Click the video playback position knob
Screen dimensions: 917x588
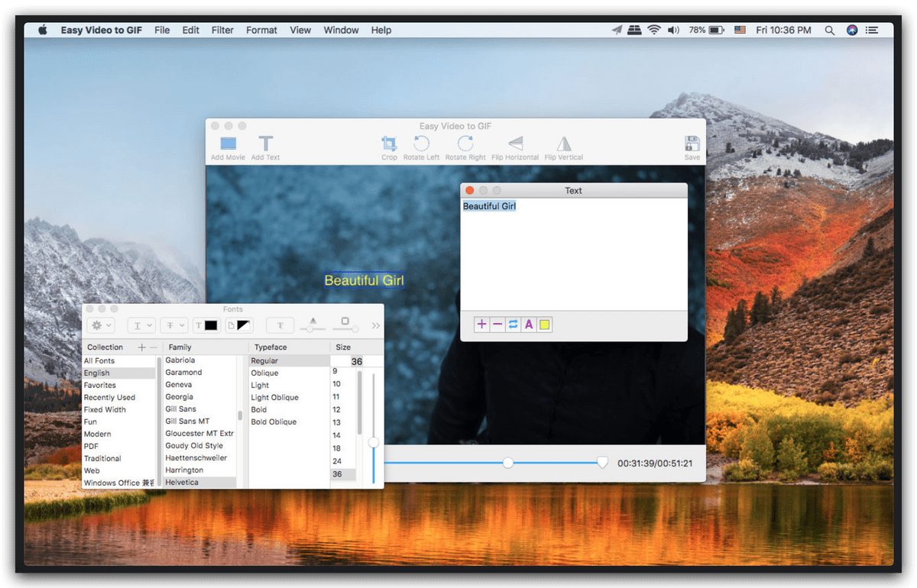(507, 463)
